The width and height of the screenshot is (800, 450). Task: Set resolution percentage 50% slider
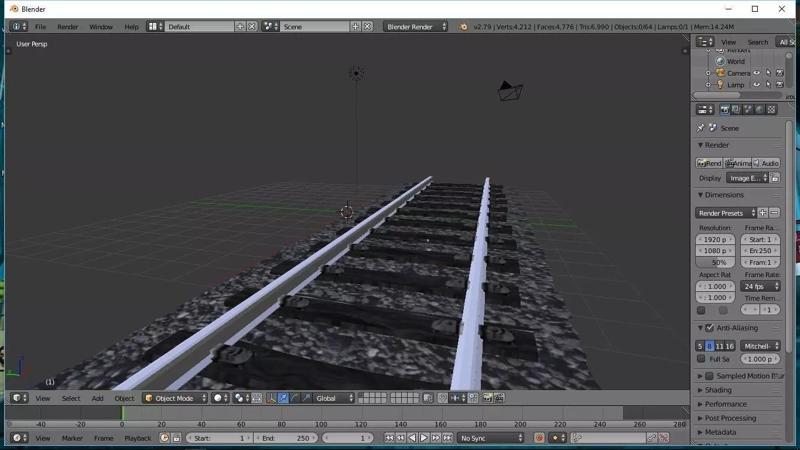[715, 262]
